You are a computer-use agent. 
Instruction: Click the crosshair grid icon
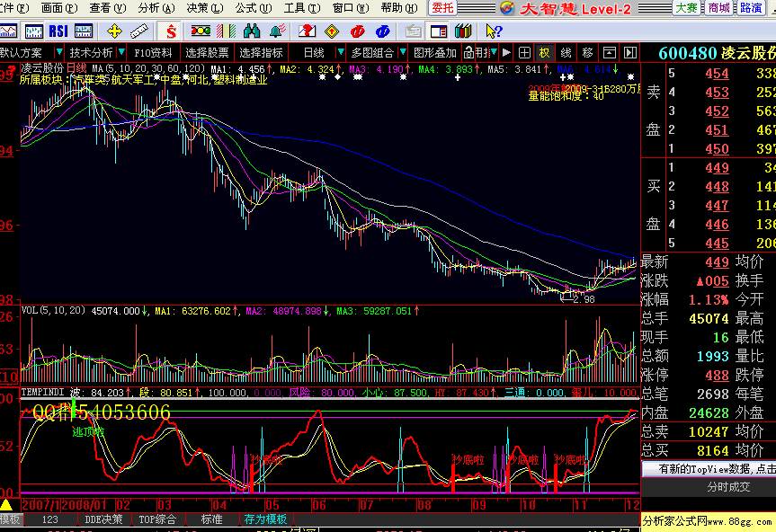point(524,52)
